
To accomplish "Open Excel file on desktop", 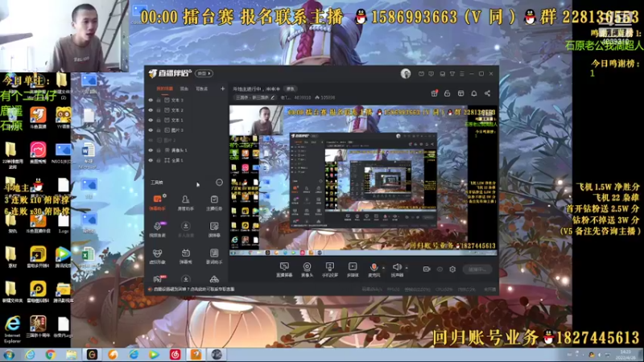I will (88, 258).
